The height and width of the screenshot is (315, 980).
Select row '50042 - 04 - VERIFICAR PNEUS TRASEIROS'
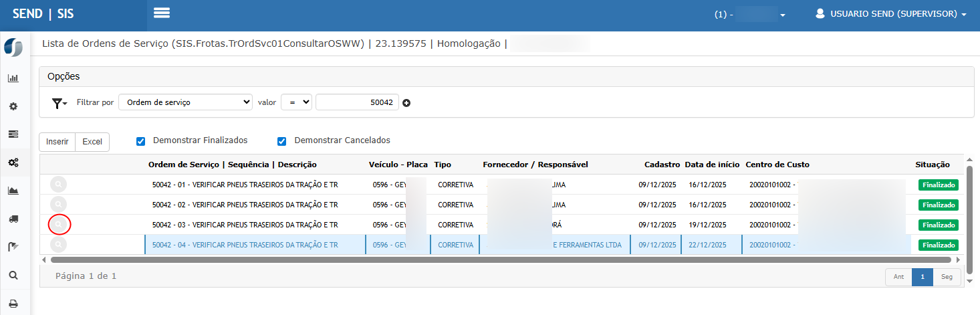click(501, 245)
